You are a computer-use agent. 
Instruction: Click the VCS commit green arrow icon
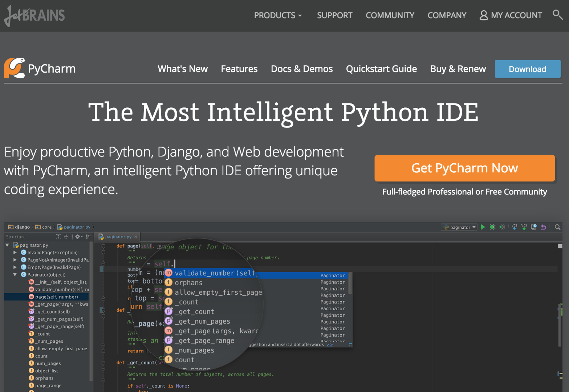524,227
